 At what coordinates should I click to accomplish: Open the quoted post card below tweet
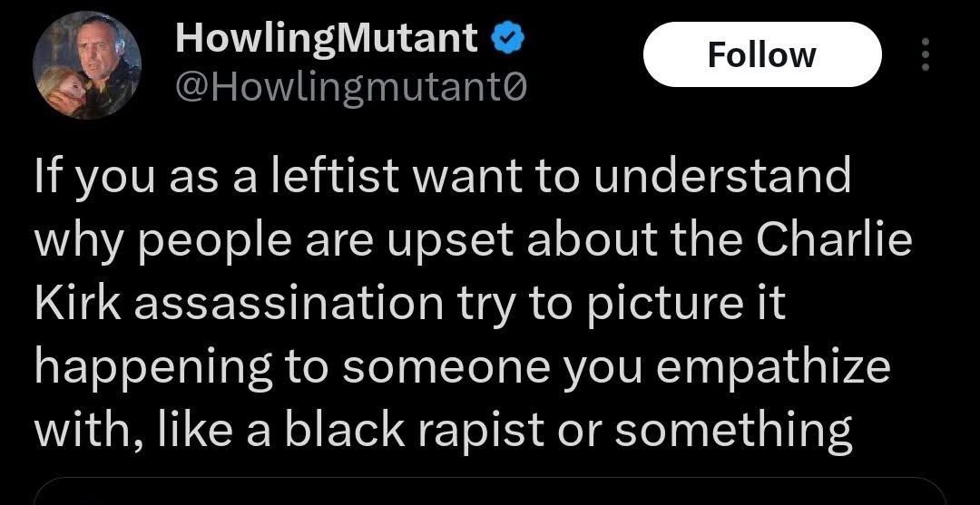coord(489,491)
